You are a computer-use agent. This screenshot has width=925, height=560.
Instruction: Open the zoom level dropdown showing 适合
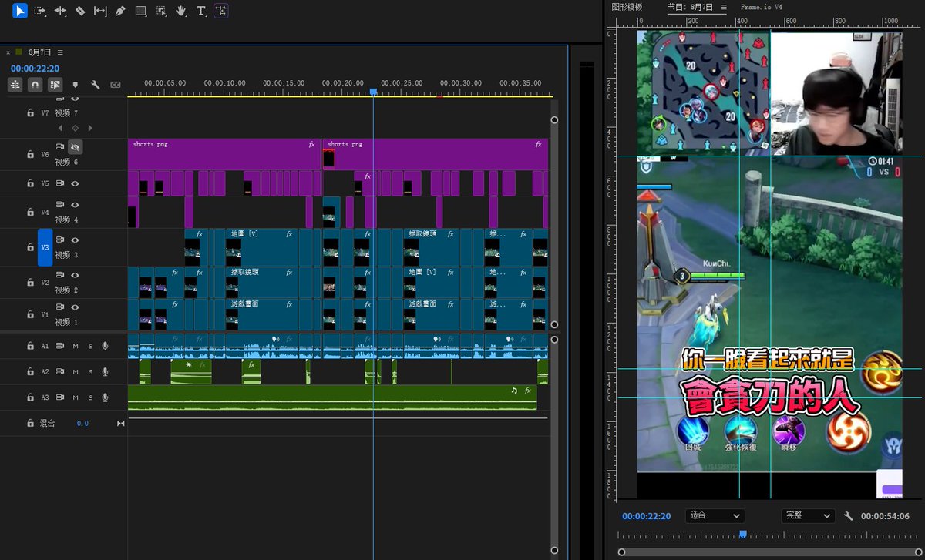(715, 516)
